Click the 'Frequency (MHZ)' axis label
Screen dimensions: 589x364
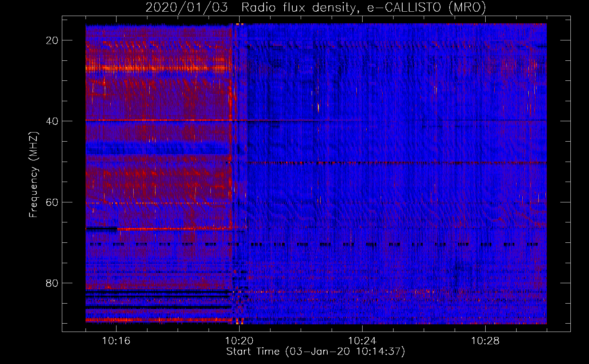click(33, 175)
